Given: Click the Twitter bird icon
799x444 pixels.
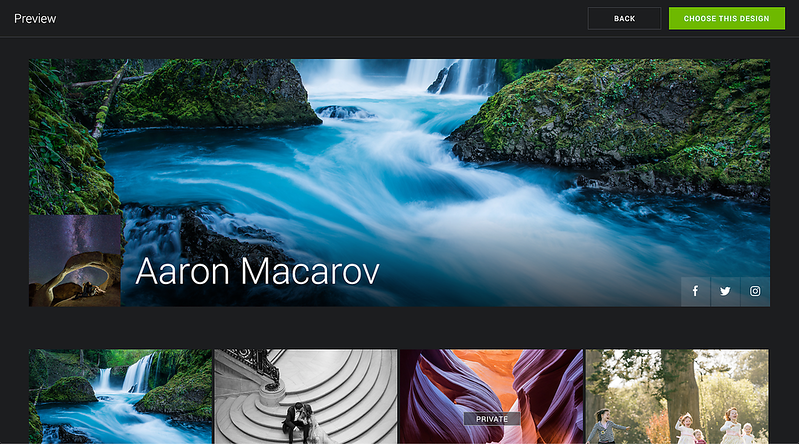Looking at the screenshot, I should (725, 291).
